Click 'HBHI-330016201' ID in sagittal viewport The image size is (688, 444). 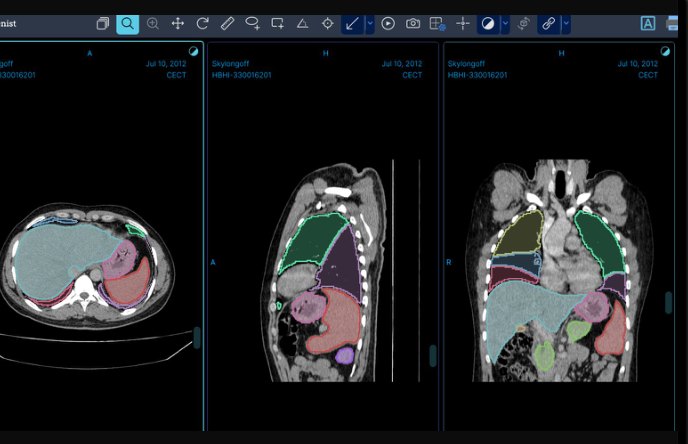pos(242,75)
